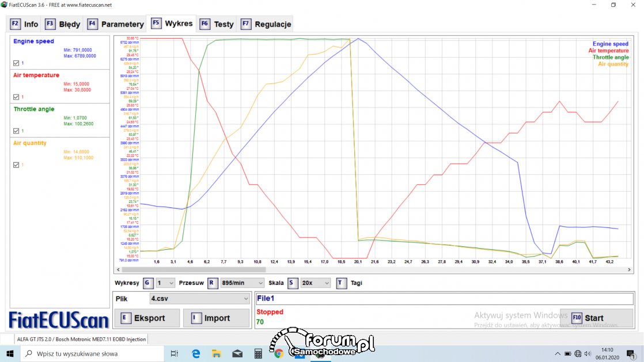Go to the Testy tab

point(217,24)
